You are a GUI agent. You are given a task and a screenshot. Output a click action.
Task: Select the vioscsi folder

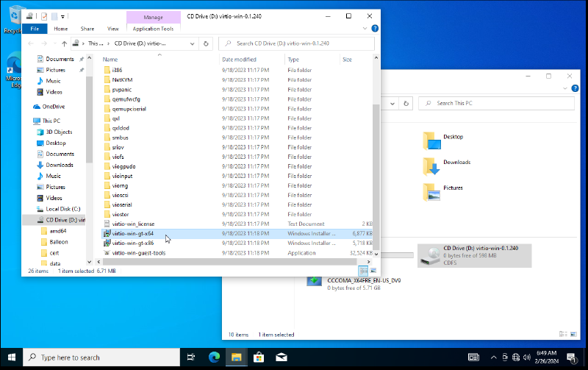[x=120, y=195]
